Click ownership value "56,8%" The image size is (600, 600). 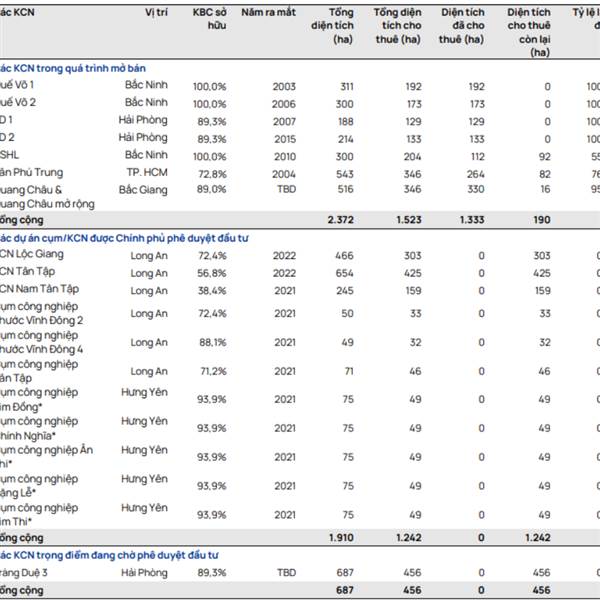pos(212,274)
